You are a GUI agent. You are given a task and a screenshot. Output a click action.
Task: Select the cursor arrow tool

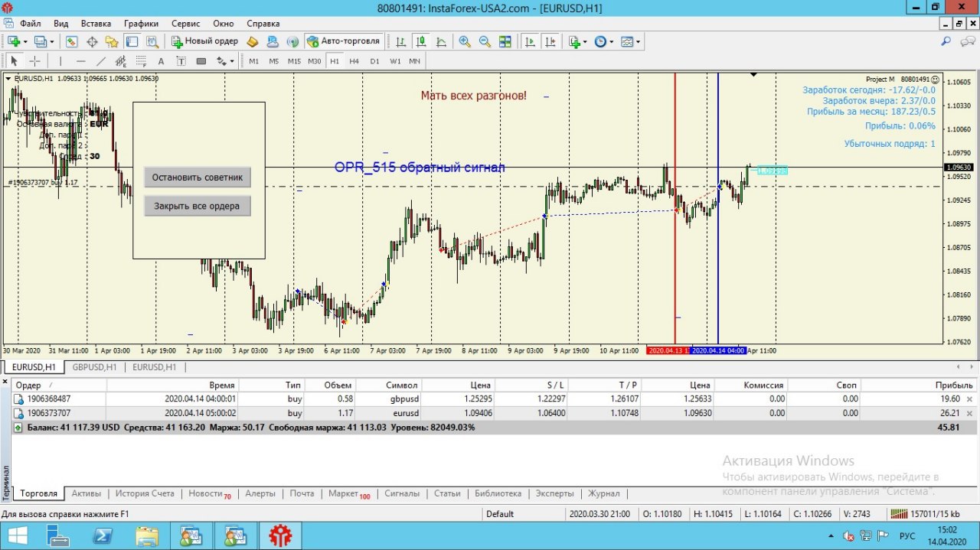click(x=14, y=61)
